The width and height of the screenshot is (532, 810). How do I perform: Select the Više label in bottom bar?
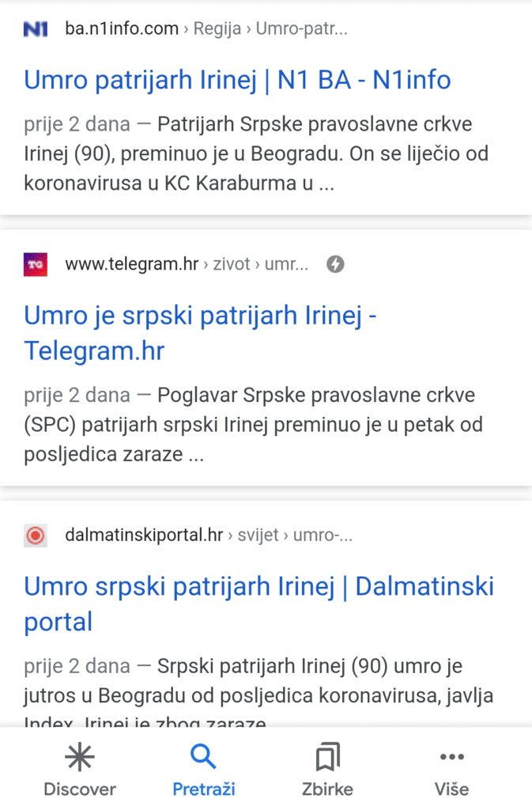(x=451, y=789)
